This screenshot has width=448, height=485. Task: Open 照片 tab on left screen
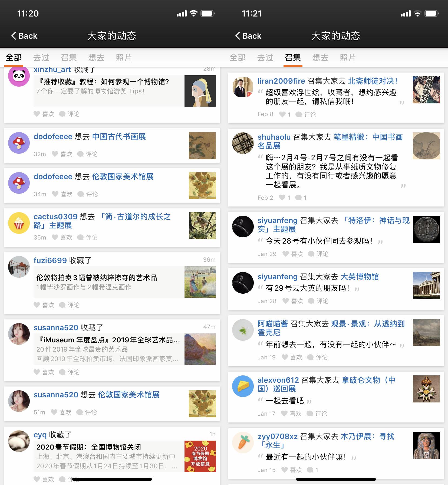tap(124, 57)
